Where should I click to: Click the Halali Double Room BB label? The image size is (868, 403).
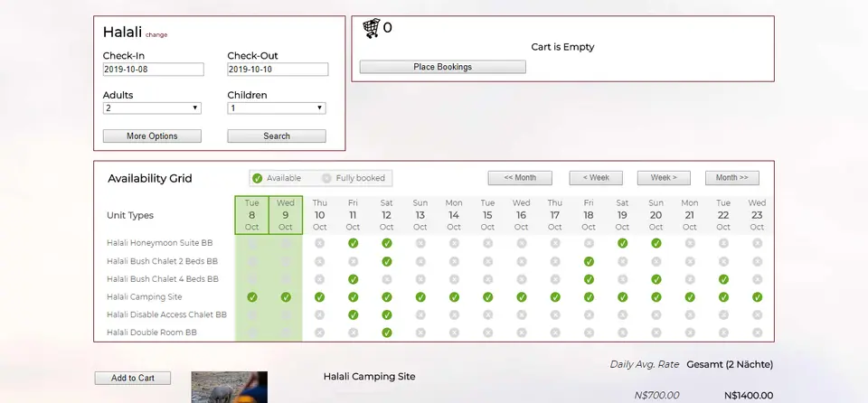click(x=152, y=333)
